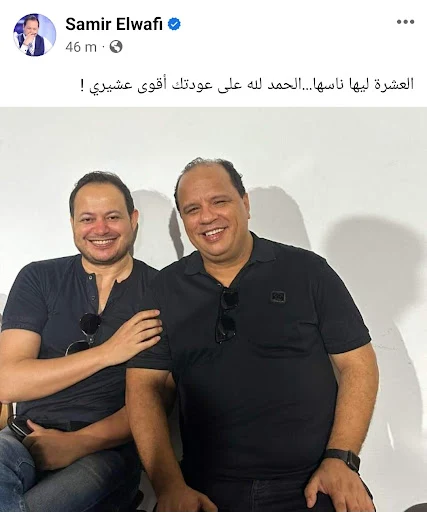The image size is (427, 512).
Task: Open Samir Elwafi's profile picture
Action: [x=34, y=35]
